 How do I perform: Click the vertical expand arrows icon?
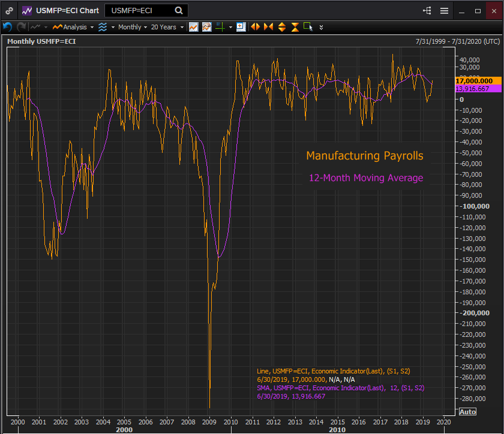pos(282,27)
